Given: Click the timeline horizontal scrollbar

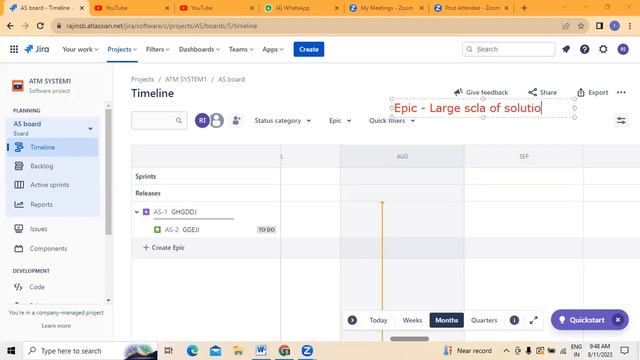Looking at the screenshot, I should pos(409,339).
